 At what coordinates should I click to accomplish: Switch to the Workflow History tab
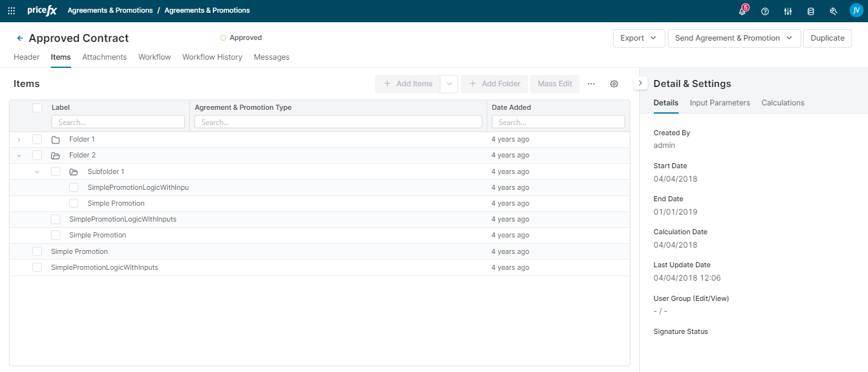tap(212, 57)
